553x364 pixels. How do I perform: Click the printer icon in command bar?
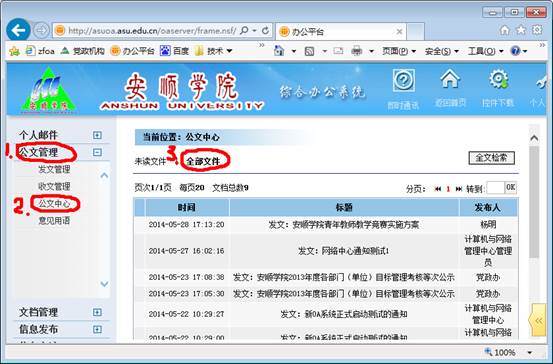point(357,51)
